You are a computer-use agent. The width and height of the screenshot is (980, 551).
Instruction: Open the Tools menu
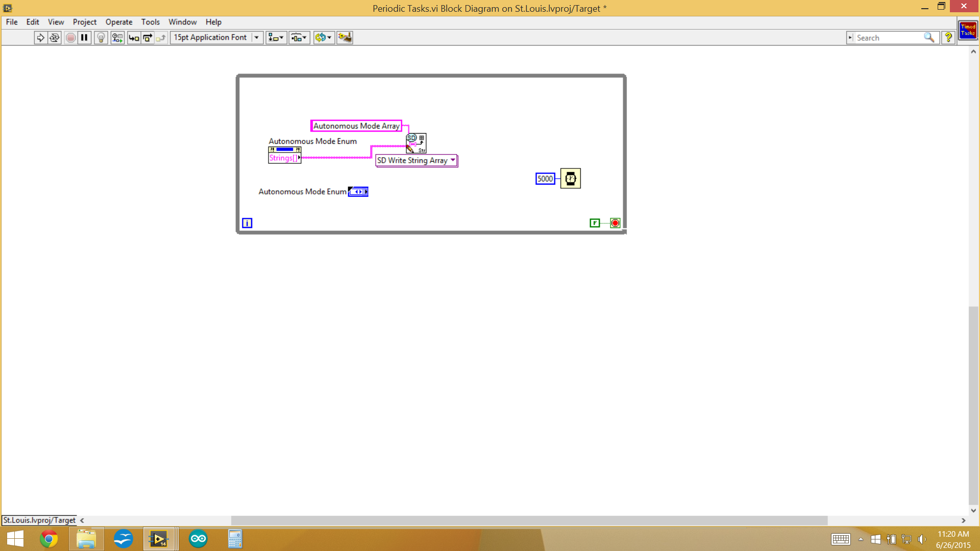pos(150,22)
